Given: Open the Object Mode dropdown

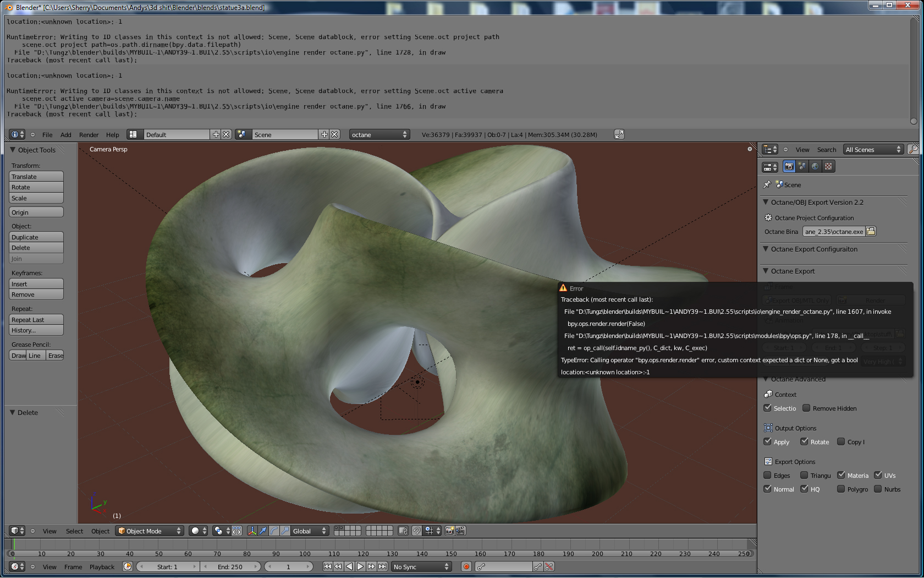Looking at the screenshot, I should tap(150, 531).
